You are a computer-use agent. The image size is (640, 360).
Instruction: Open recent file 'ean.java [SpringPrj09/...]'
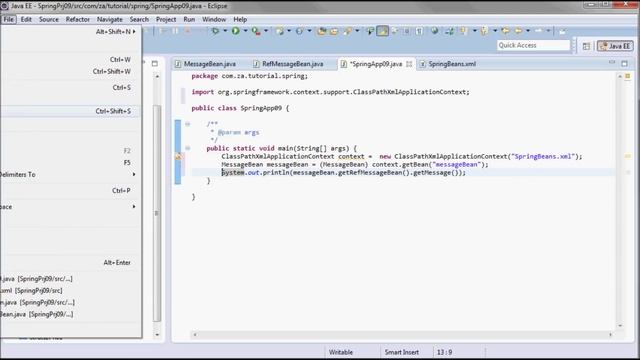tap(71, 314)
